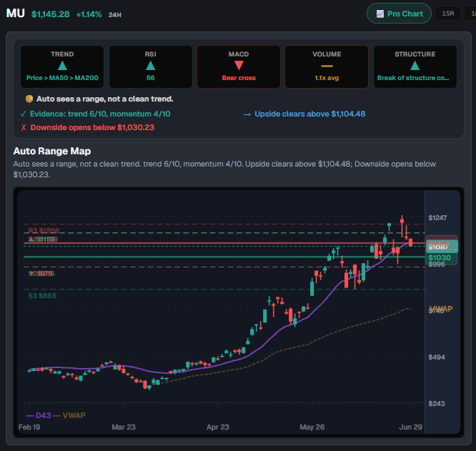Viewport: 476px width, 451px height.
Task: Click the MU ticker symbol
Action: pyautogui.click(x=16, y=14)
